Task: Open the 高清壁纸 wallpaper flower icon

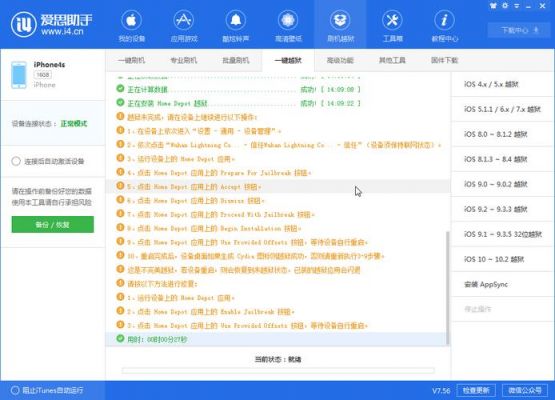Action: 288,21
